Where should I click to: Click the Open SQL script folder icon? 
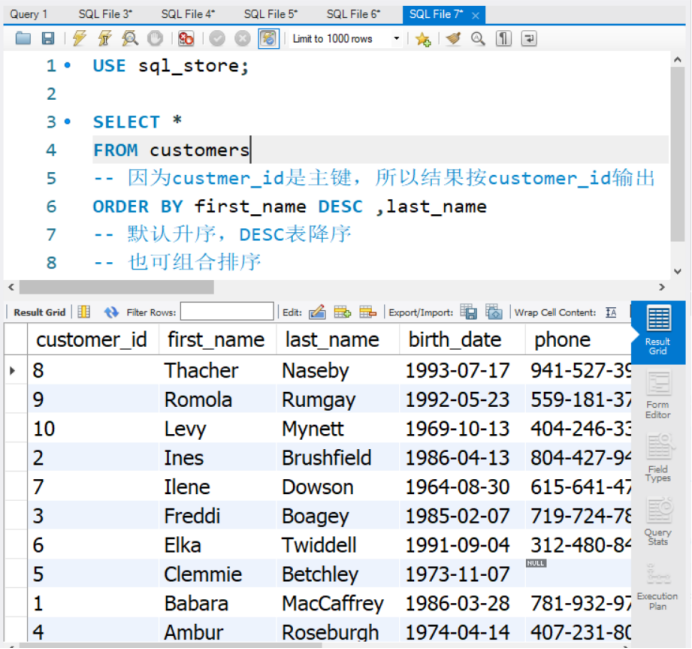24,39
